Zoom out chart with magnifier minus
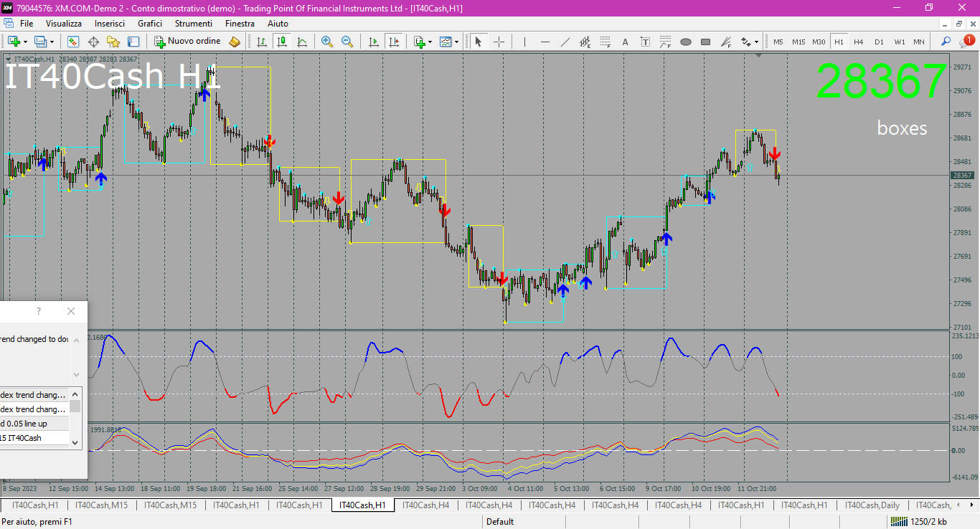The image size is (980, 529). coord(347,42)
